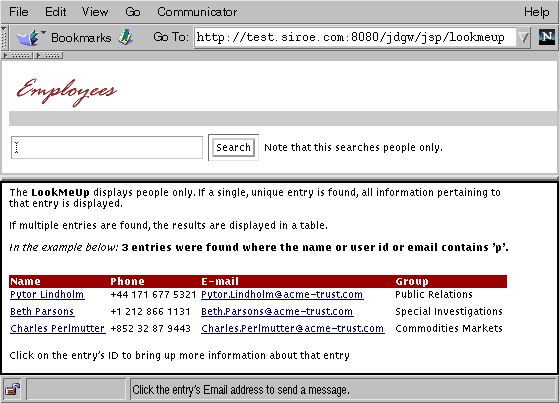The image size is (559, 403).
Task: Click the security padlock status icon
Action: [12, 389]
